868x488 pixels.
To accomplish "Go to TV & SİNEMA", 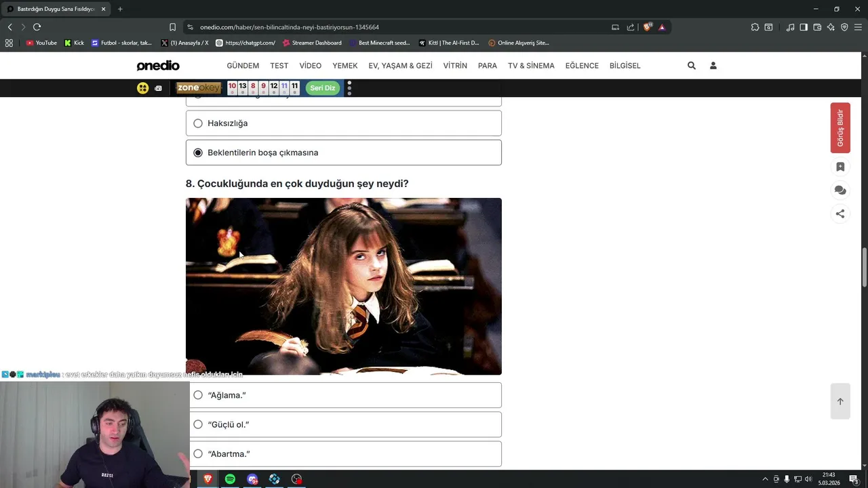I will point(531,66).
